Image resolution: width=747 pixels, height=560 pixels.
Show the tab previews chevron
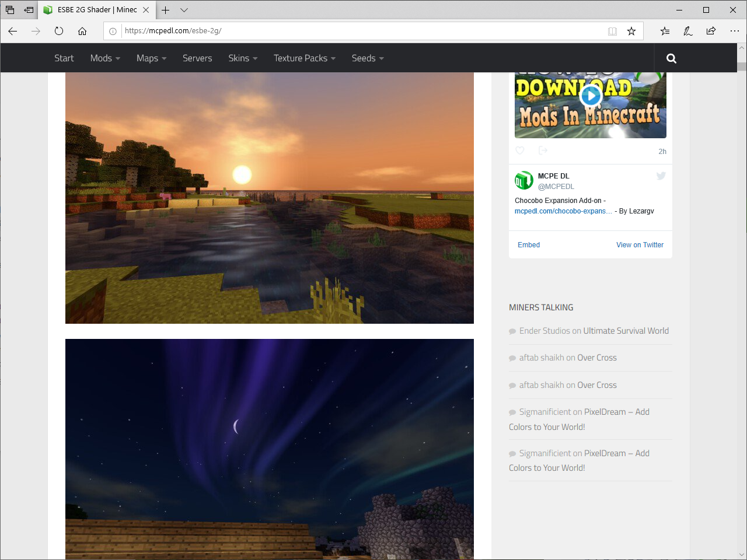pos(184,10)
